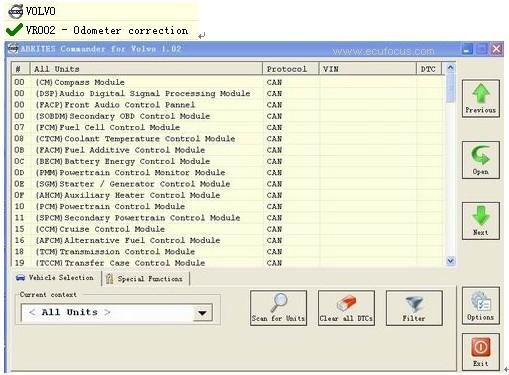Select (PMM) Powertrain Control Monitor Module

point(228,173)
